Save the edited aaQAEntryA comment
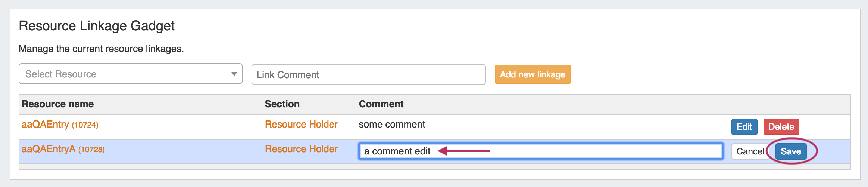Viewport: 868px width, 187px height. [791, 151]
